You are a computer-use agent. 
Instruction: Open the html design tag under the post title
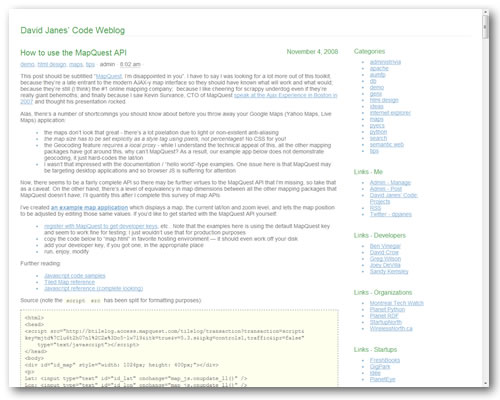[52, 64]
